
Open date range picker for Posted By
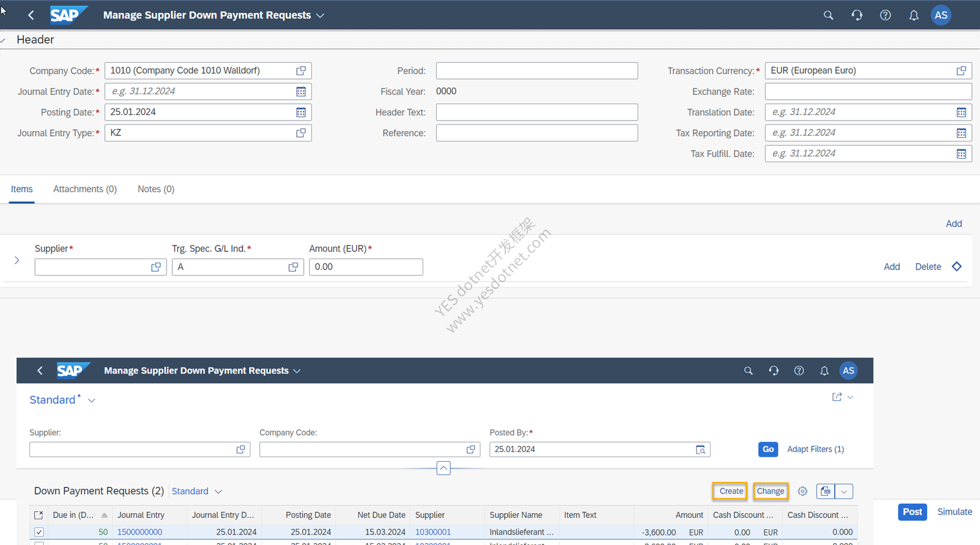701,449
